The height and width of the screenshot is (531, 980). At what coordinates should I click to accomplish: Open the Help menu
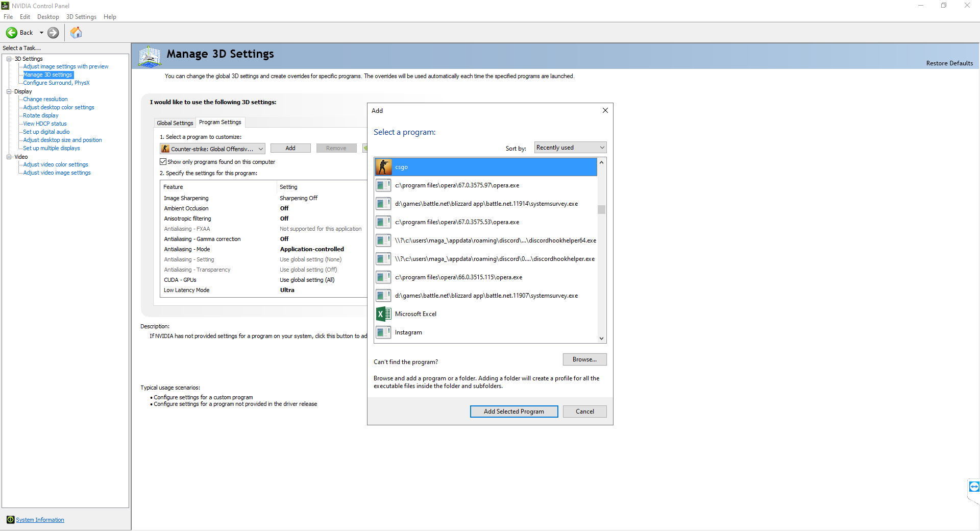click(x=110, y=17)
